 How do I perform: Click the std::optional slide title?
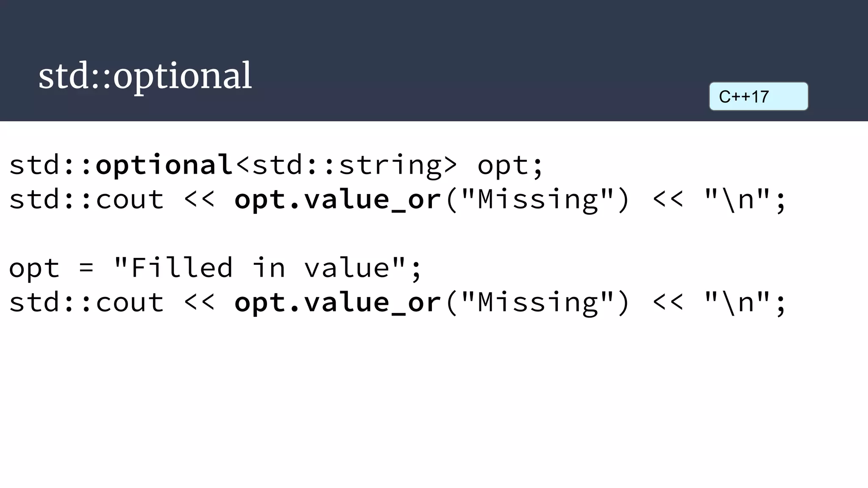(145, 75)
